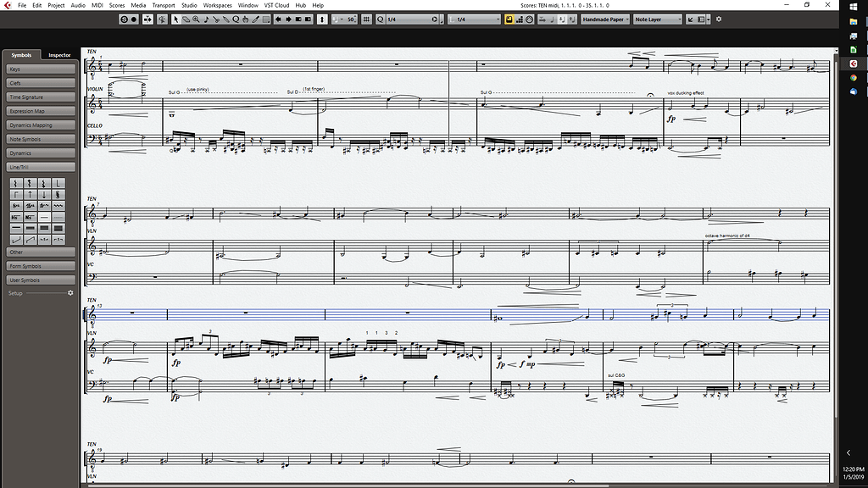This screenshot has height=488, width=868.
Task: Open the Clefs symbols section
Action: pyautogui.click(x=39, y=84)
